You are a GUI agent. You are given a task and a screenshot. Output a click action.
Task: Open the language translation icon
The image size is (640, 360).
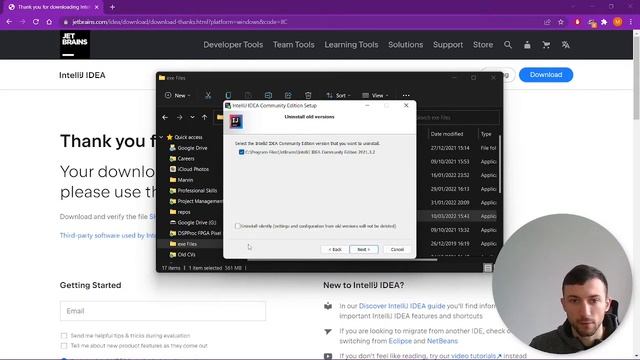pos(565,45)
